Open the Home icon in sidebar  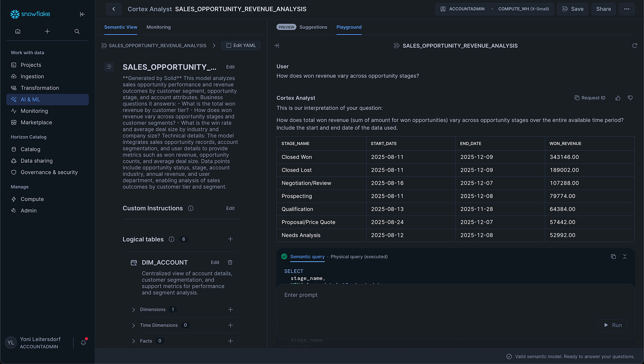(18, 31)
